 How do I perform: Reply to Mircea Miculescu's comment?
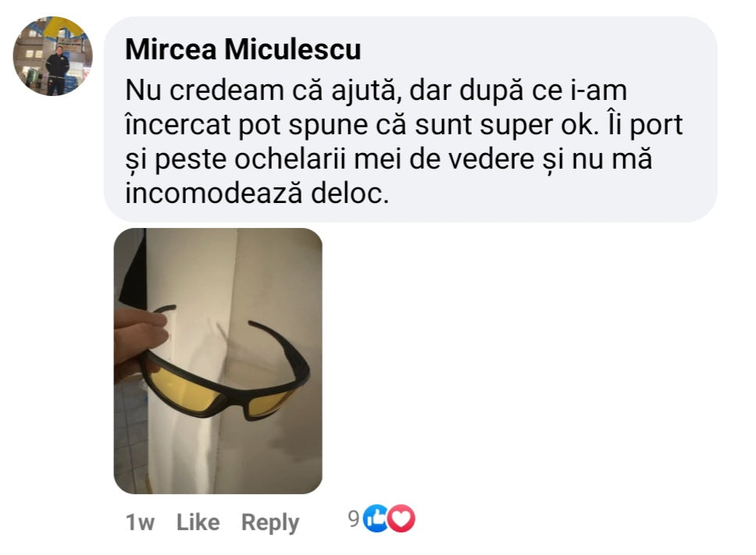tap(270, 523)
